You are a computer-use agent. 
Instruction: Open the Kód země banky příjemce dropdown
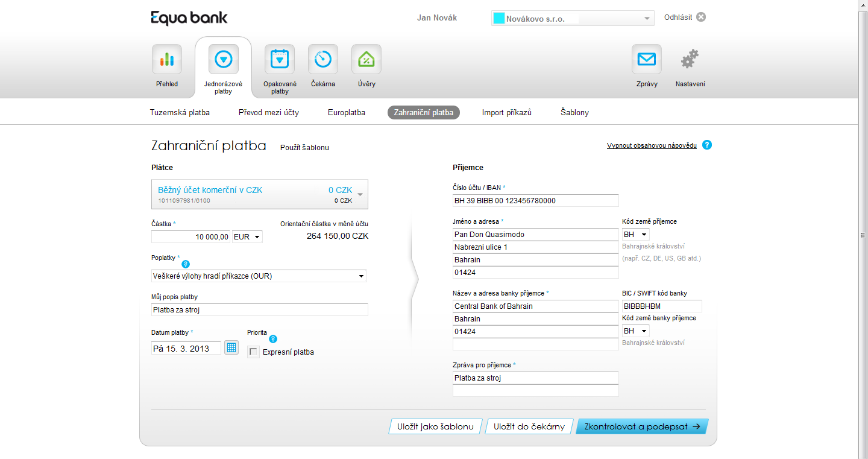click(635, 331)
